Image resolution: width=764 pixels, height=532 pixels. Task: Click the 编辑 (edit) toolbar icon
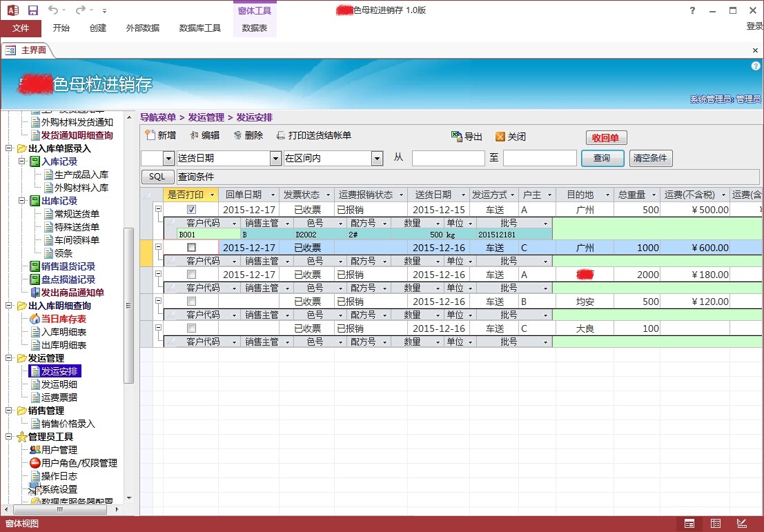coord(195,135)
